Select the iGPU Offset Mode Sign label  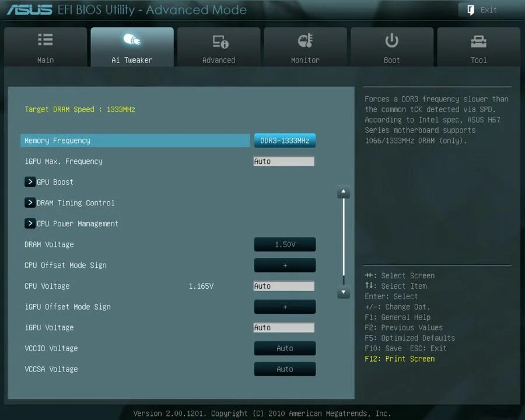click(68, 307)
